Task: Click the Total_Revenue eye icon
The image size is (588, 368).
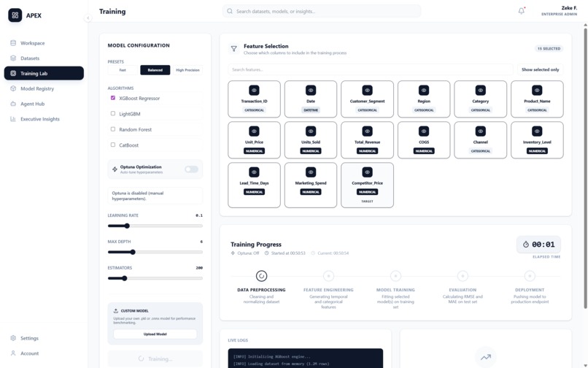Action: (367, 131)
